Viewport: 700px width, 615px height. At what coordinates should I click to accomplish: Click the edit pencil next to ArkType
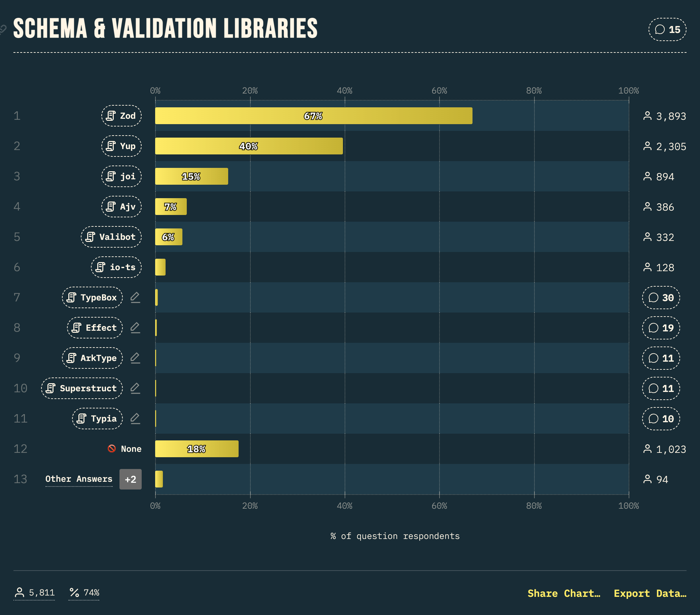coord(135,358)
